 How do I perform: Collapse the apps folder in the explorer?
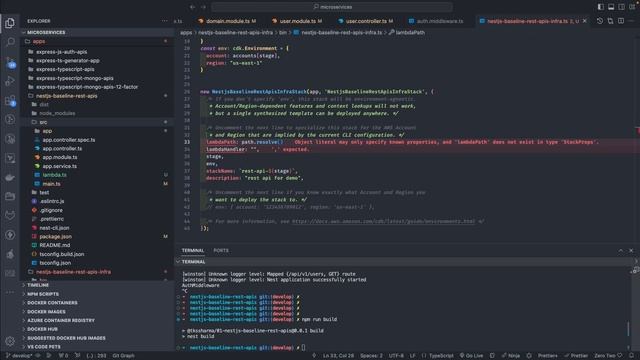tap(97, 41)
